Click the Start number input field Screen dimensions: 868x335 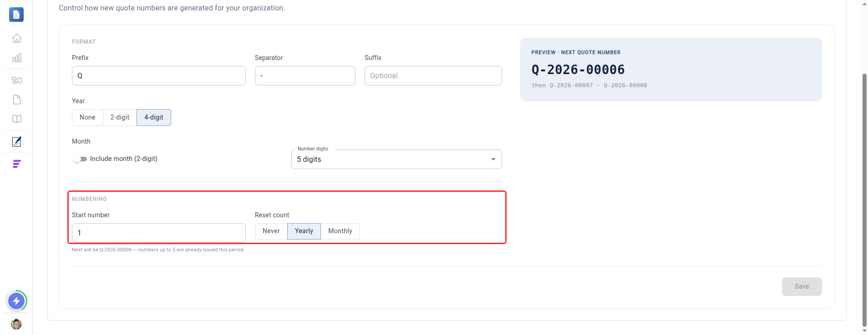[x=159, y=233]
